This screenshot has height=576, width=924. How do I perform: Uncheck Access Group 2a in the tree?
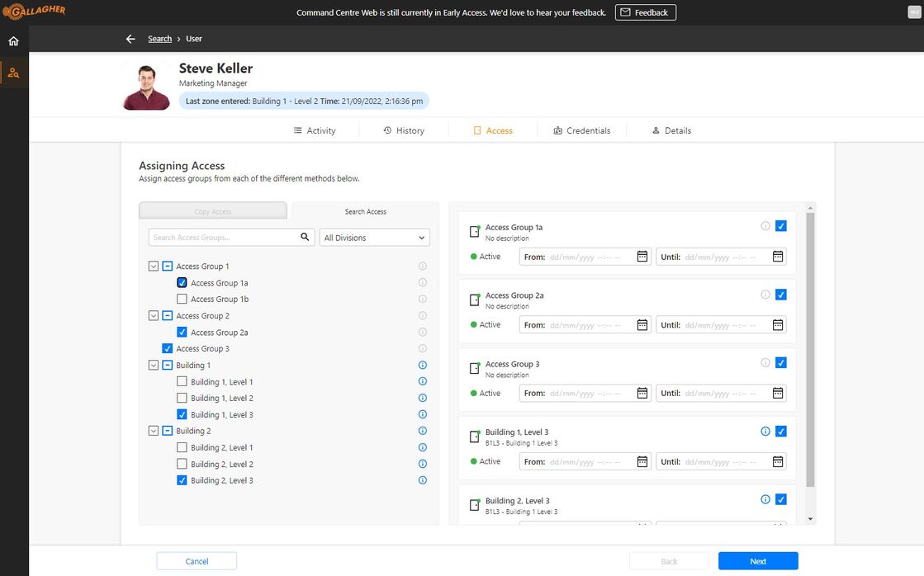182,332
